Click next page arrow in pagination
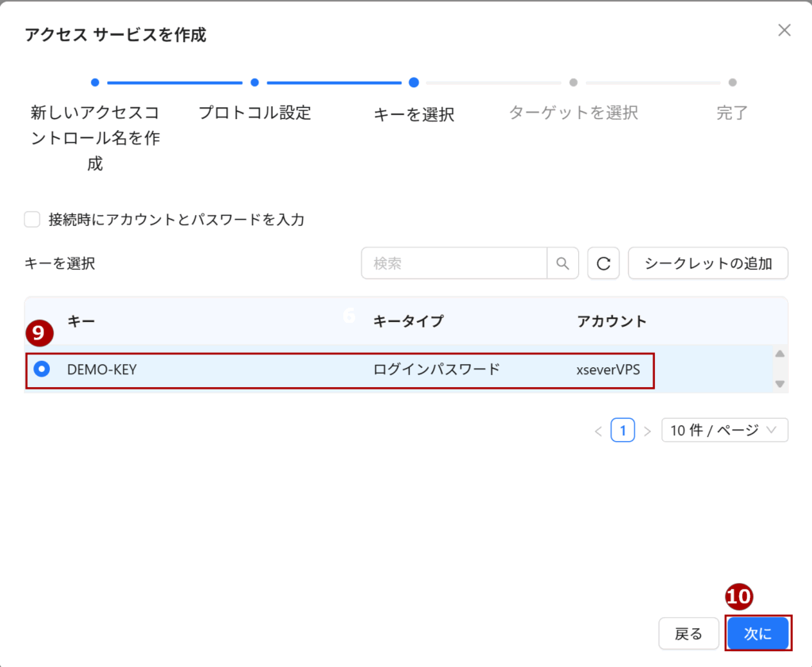 point(647,431)
